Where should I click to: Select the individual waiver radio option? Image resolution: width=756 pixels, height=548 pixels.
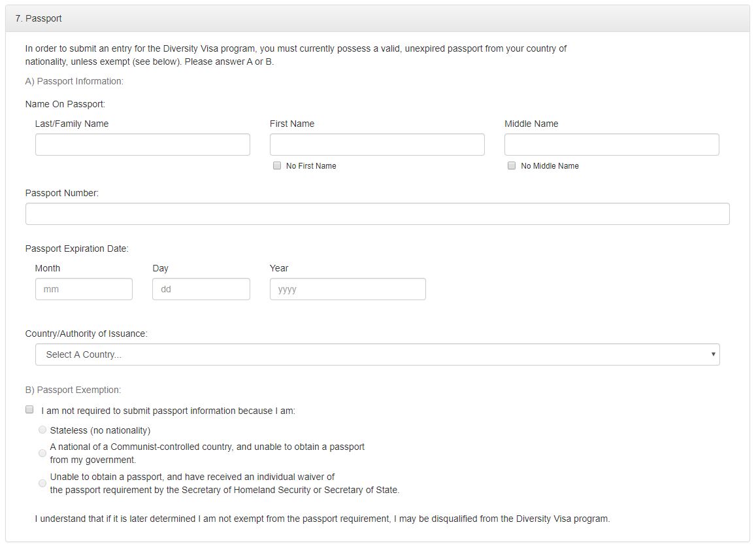click(x=42, y=483)
